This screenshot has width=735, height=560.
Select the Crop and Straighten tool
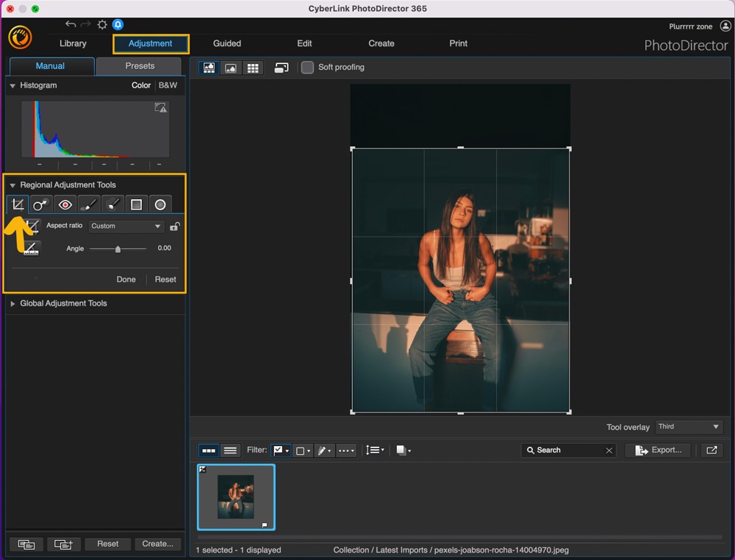coord(18,205)
